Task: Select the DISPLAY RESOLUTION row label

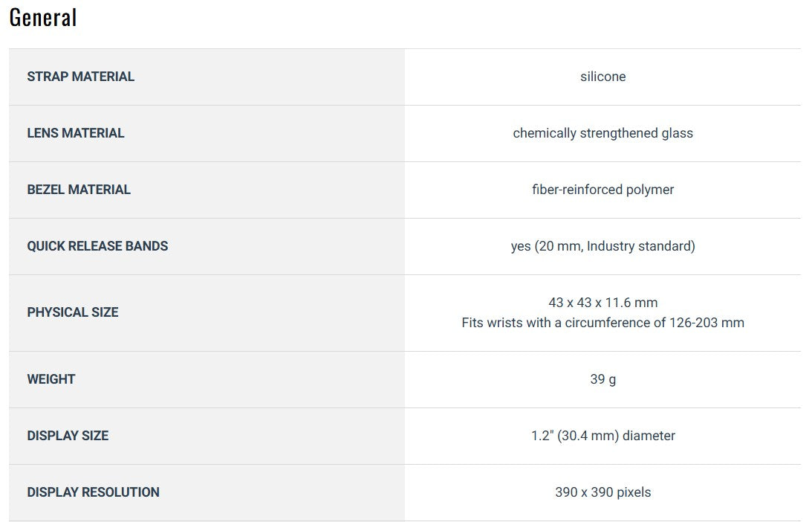Action: tap(93, 492)
